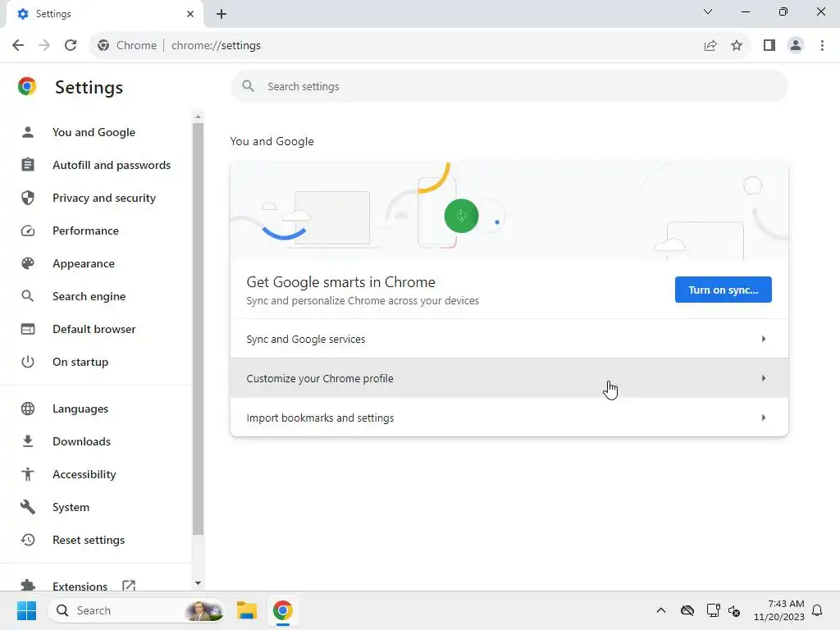This screenshot has width=840, height=630.
Task: Go to Downloads settings
Action: 81,441
